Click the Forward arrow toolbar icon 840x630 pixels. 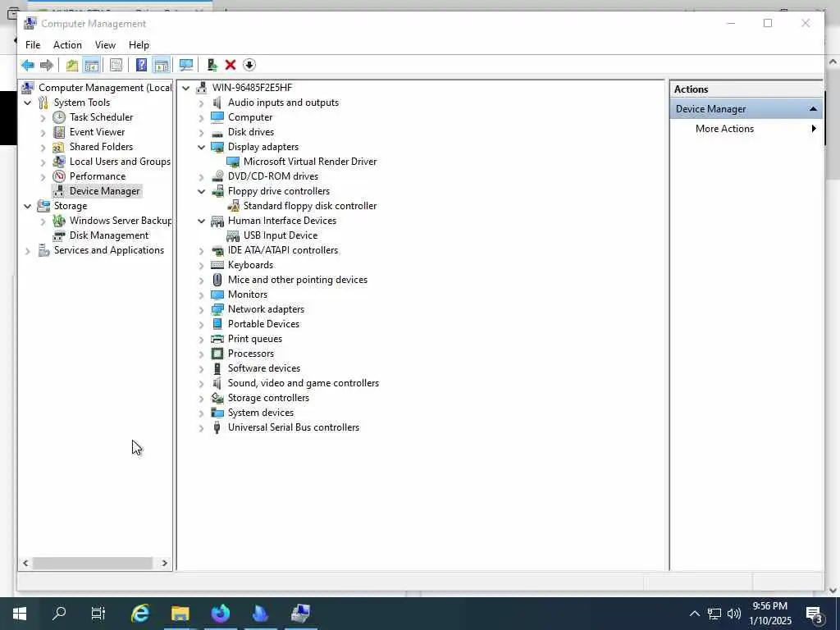(x=47, y=66)
